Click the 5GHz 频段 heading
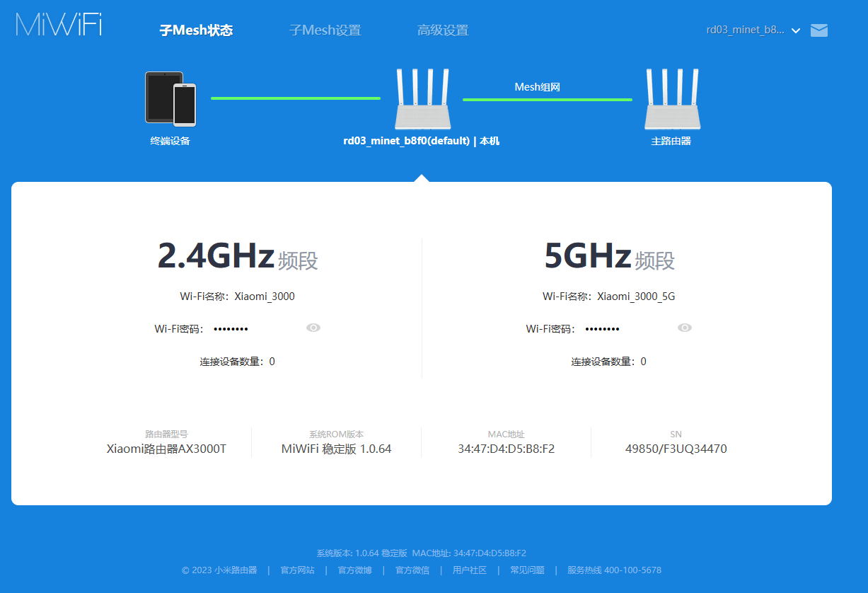Screen dimensions: 868x593 610,256
